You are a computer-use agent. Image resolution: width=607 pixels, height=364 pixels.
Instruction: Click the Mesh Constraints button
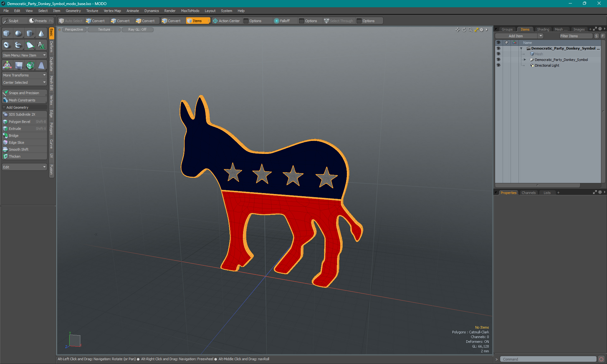25,100
